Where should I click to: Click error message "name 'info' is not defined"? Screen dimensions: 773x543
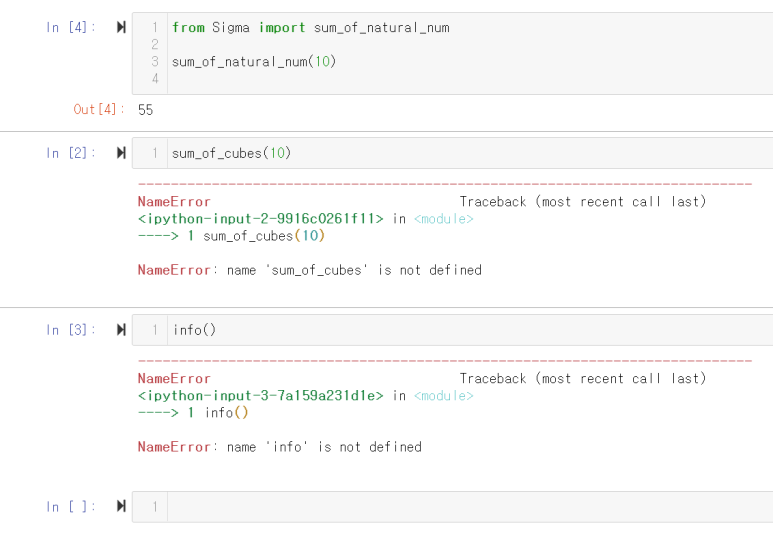coord(324,447)
